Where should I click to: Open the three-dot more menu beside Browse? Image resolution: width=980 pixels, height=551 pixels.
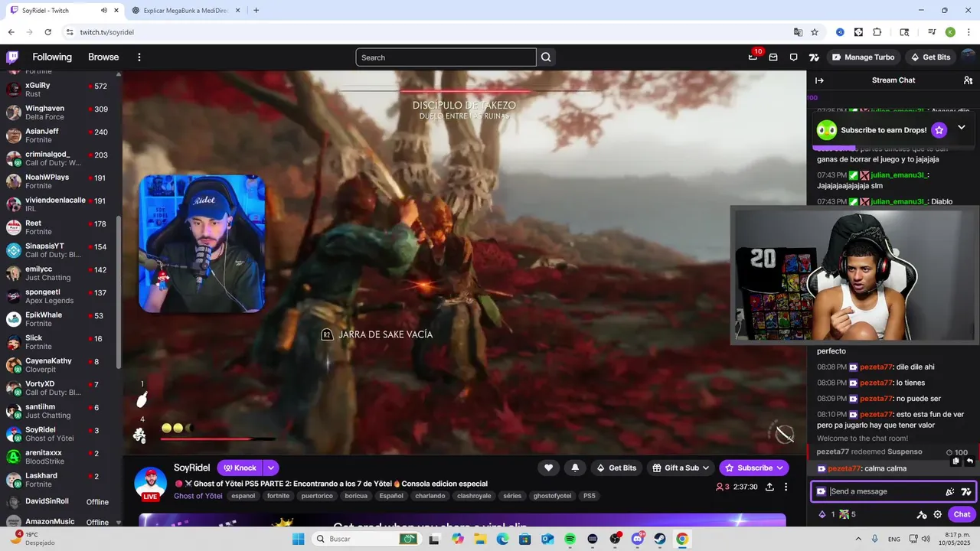(139, 57)
